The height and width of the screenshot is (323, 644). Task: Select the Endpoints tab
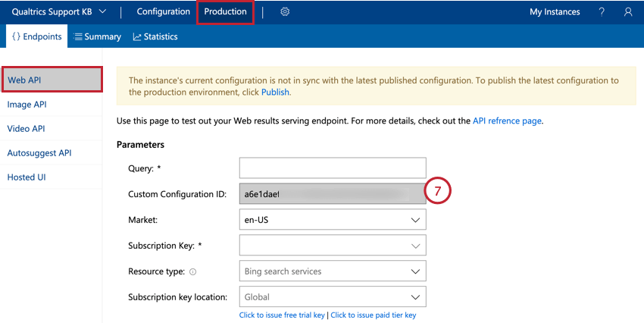37,36
